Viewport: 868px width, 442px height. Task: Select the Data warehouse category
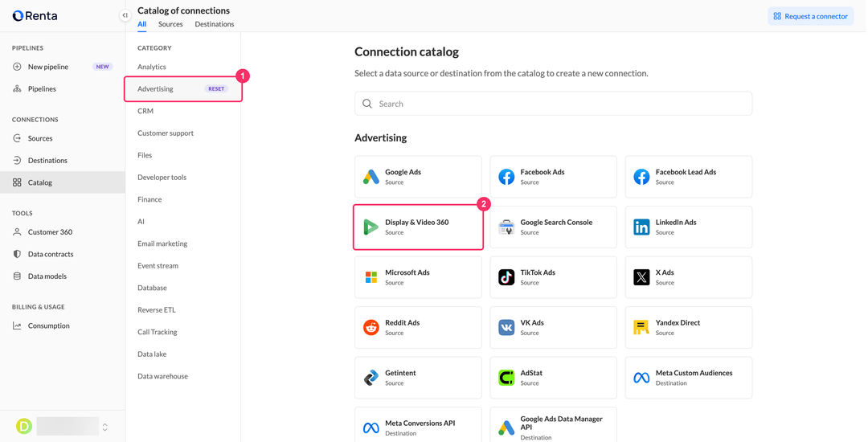pos(162,376)
